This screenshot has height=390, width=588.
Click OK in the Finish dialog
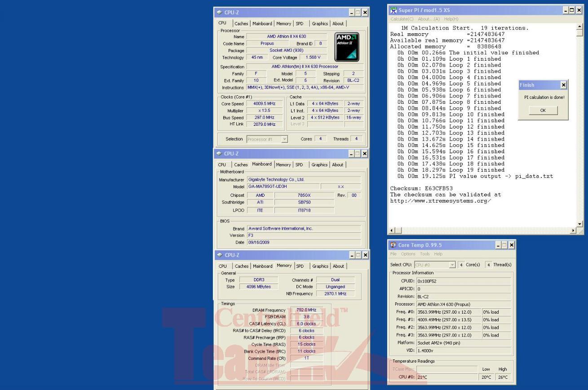coord(543,111)
